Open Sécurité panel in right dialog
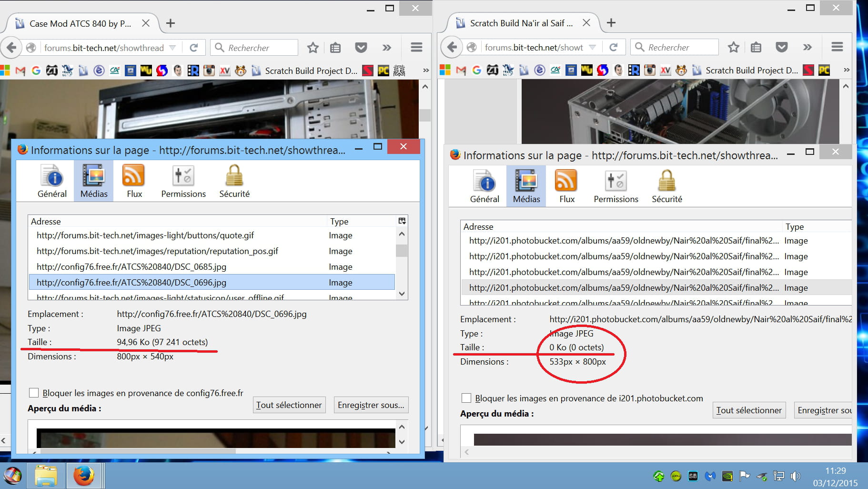Image resolution: width=868 pixels, height=489 pixels. 666,186
